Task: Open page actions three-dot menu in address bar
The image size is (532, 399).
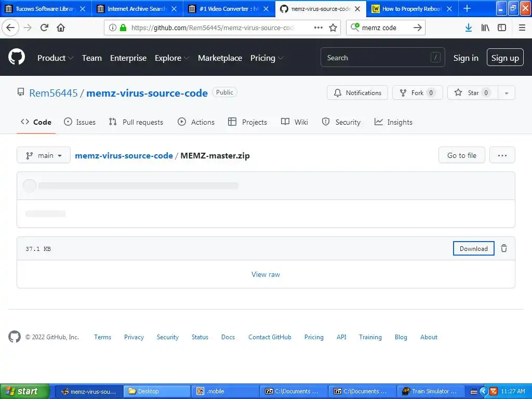Action: point(318,28)
